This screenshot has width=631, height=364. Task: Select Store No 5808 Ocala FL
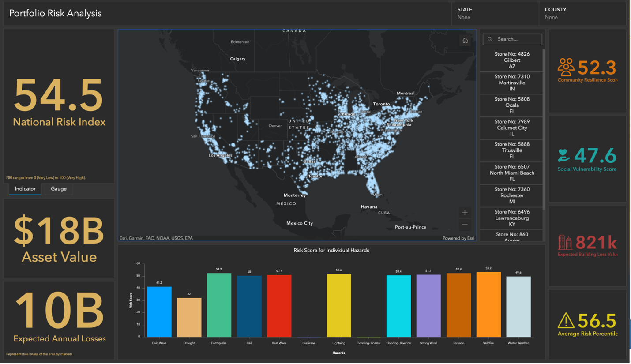511,105
